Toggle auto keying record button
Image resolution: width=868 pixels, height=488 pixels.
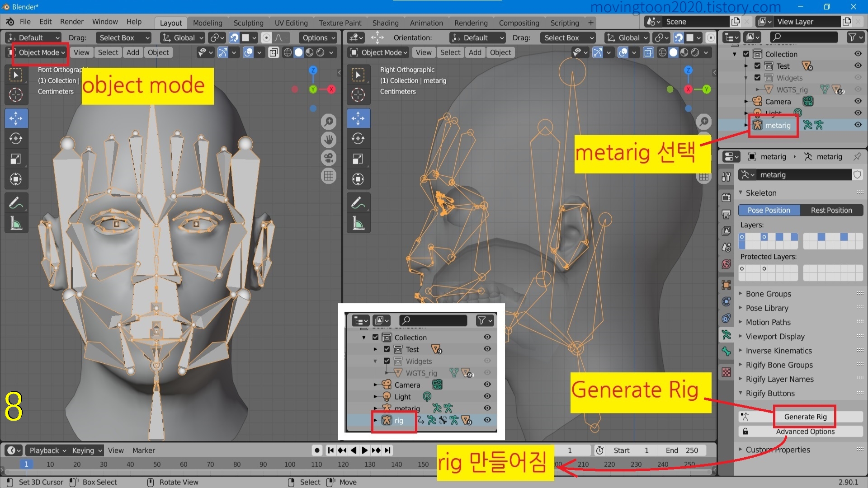(317, 450)
